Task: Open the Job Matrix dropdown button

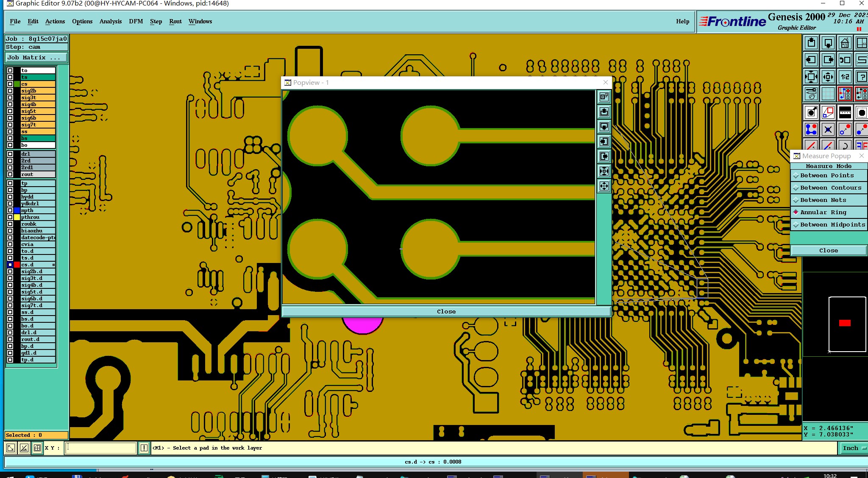Action: coord(36,57)
